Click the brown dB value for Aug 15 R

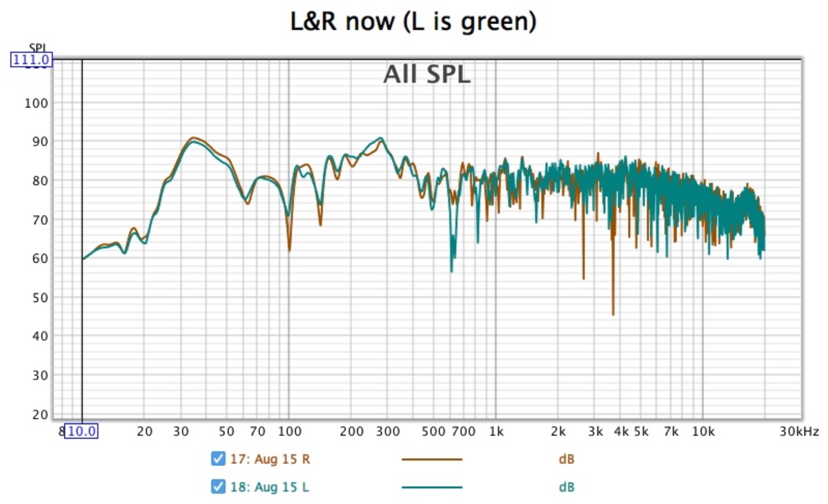pyautogui.click(x=566, y=458)
